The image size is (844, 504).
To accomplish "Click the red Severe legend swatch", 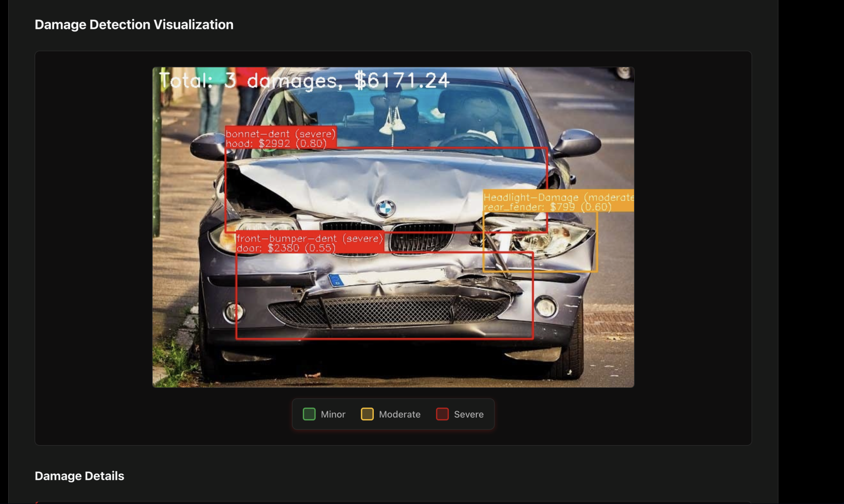I will tap(442, 414).
